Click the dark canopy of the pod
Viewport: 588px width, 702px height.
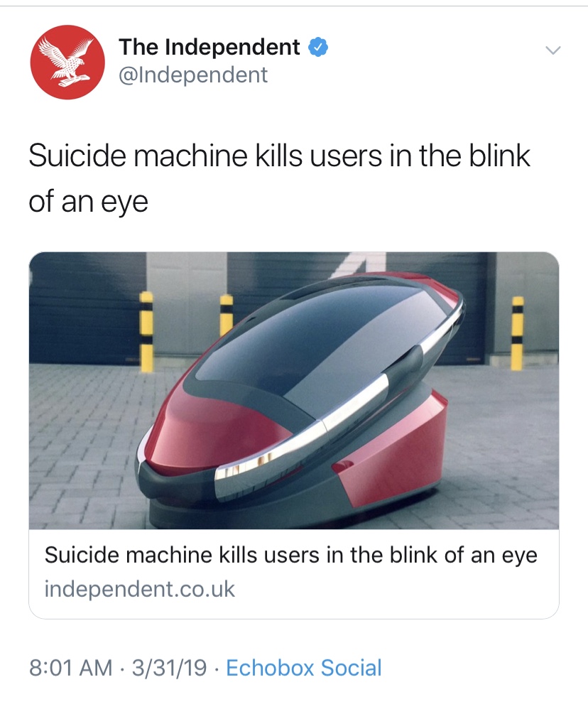point(313,340)
